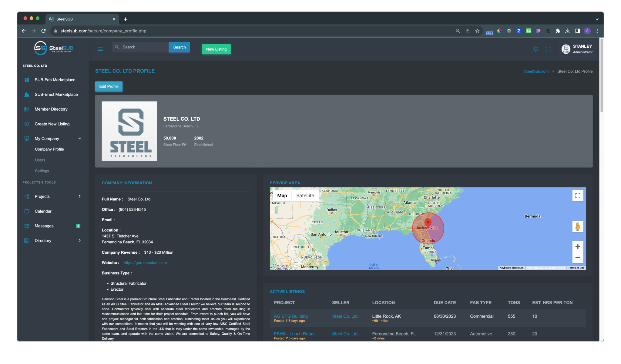Click the Edit Profile button
The width and height of the screenshot is (621, 364).
coord(109,86)
